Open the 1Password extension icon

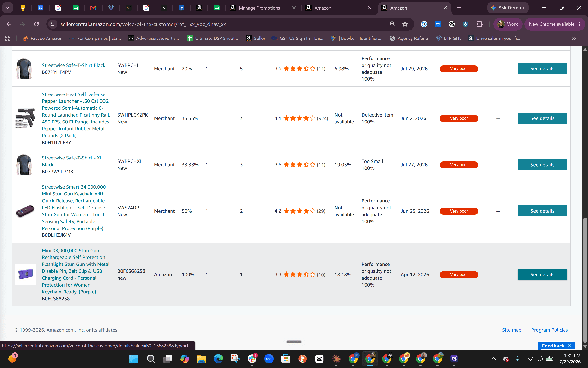(424, 24)
